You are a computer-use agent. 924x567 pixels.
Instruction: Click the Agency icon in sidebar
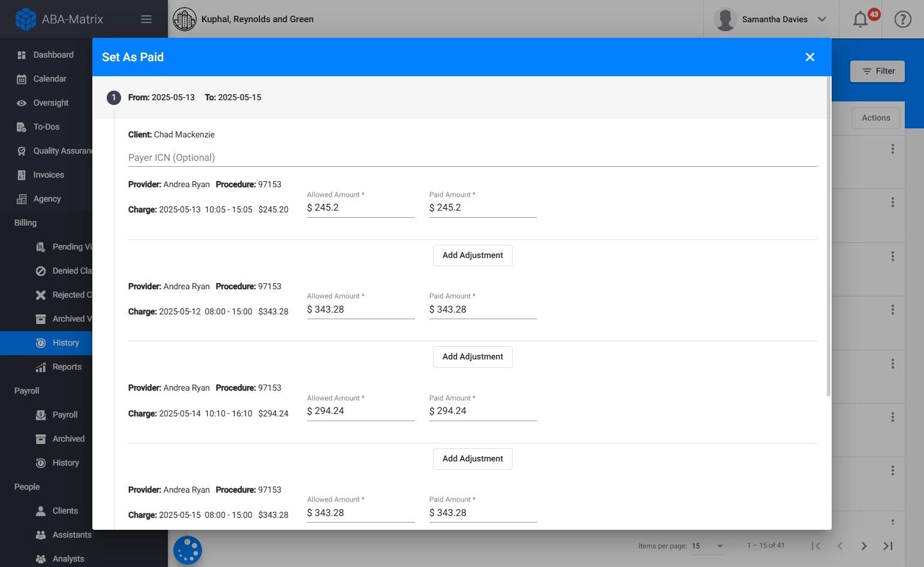22,199
